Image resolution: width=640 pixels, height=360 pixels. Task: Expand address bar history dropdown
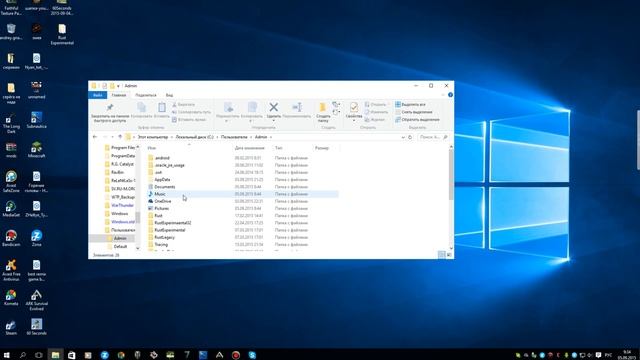click(x=403, y=138)
